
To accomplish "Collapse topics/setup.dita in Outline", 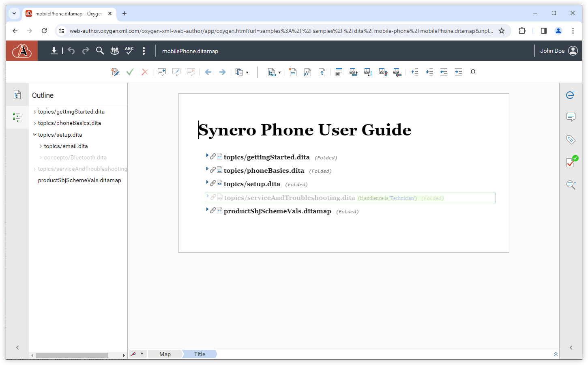I will (x=35, y=135).
